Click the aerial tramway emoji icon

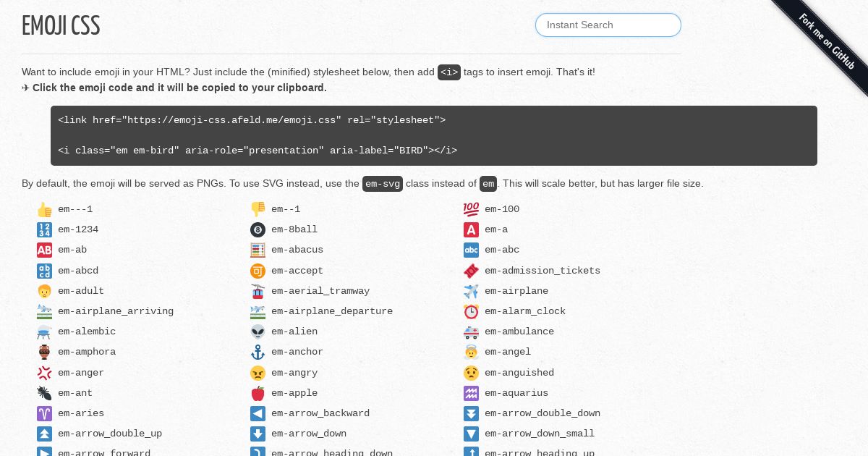(x=258, y=291)
